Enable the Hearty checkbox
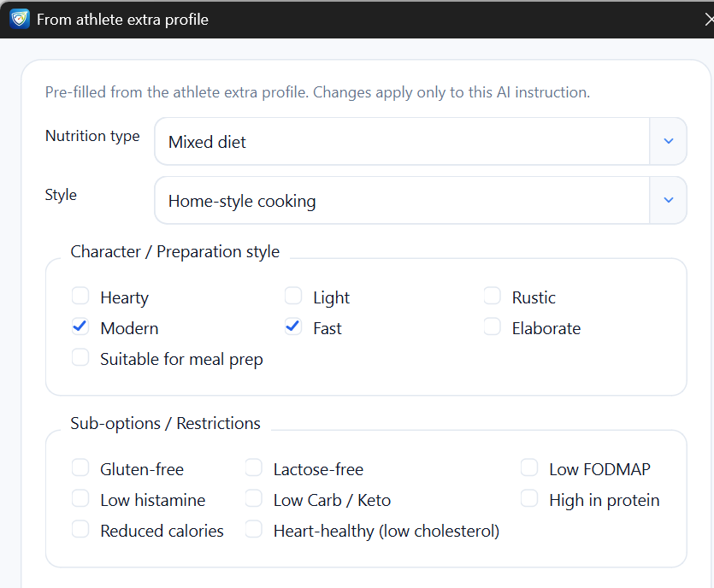Screen dimensions: 714x588 [x=80, y=297]
